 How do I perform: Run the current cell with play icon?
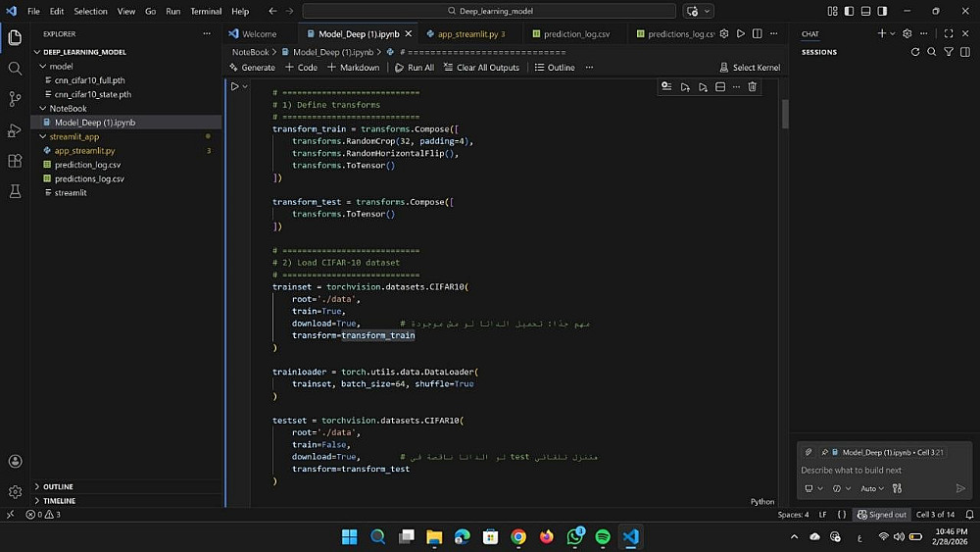point(234,86)
